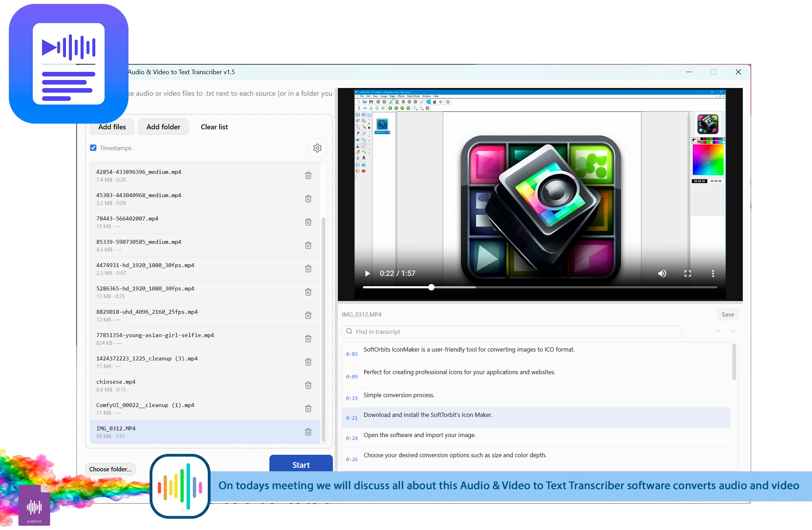Delete 8829018-uhd_4096_2160_25fps.mp4 file entry
Viewport: 812px width, 530px height.
(308, 315)
